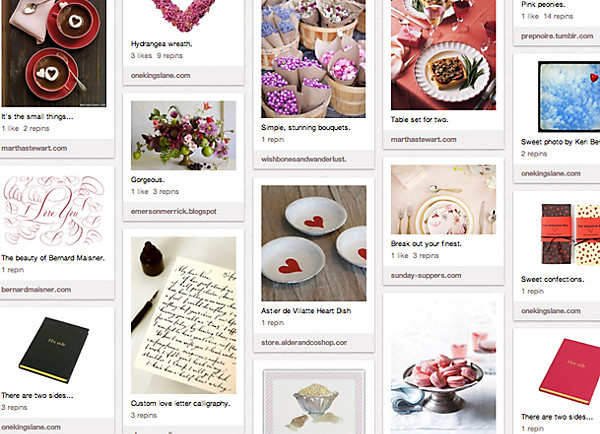The width and height of the screenshot is (600, 434).
Task: Visit the wishbonesandwanderlust source link
Action: [x=304, y=159]
